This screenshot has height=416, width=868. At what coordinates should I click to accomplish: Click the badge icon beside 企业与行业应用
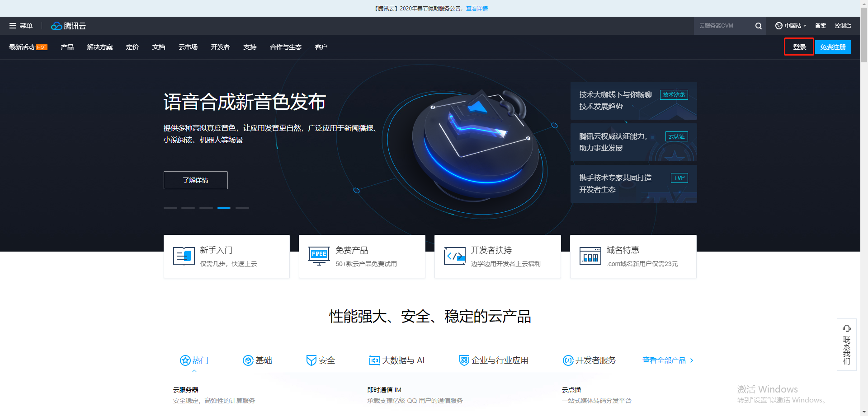pyautogui.click(x=464, y=360)
